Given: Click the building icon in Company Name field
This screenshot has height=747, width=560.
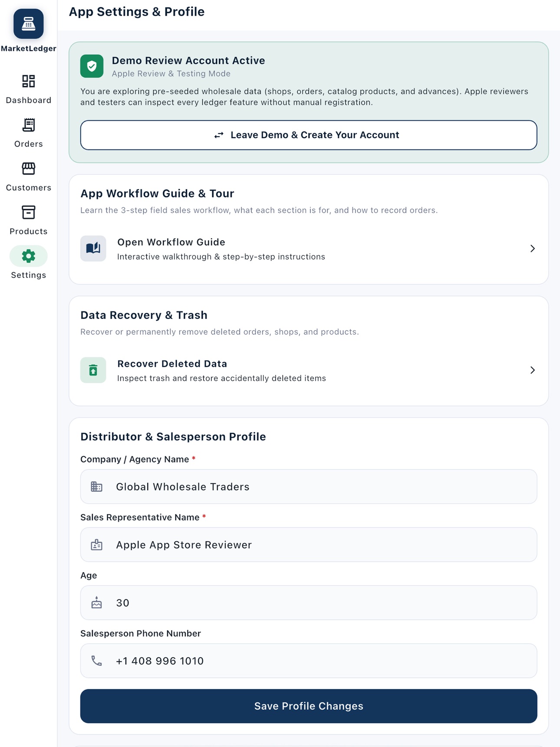Looking at the screenshot, I should coord(96,487).
